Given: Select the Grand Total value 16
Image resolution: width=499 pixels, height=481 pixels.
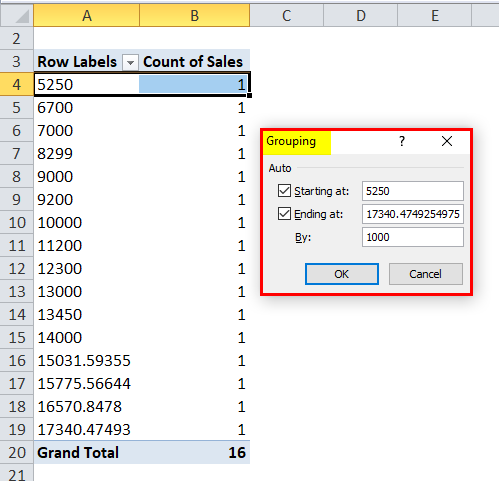Looking at the screenshot, I should tap(195, 453).
